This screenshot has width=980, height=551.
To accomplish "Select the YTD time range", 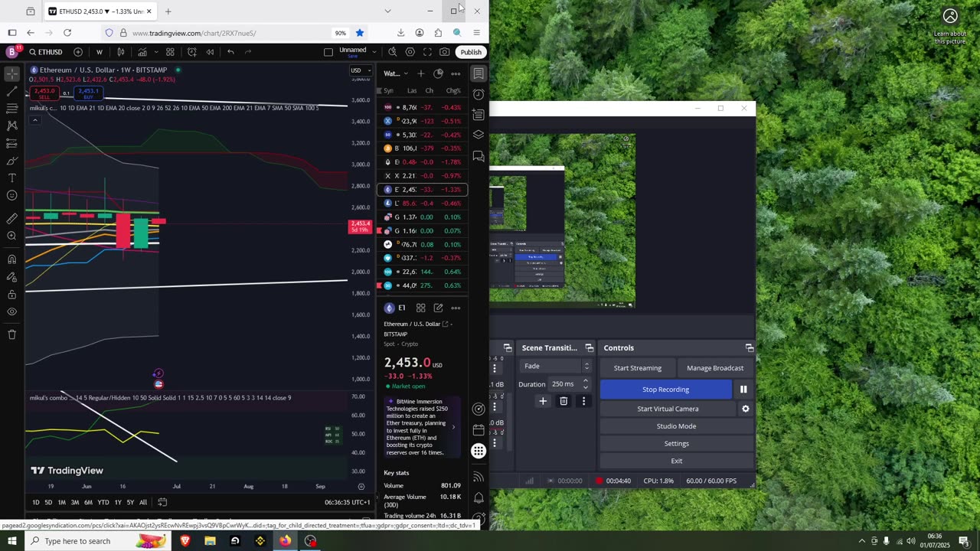I will pyautogui.click(x=103, y=502).
